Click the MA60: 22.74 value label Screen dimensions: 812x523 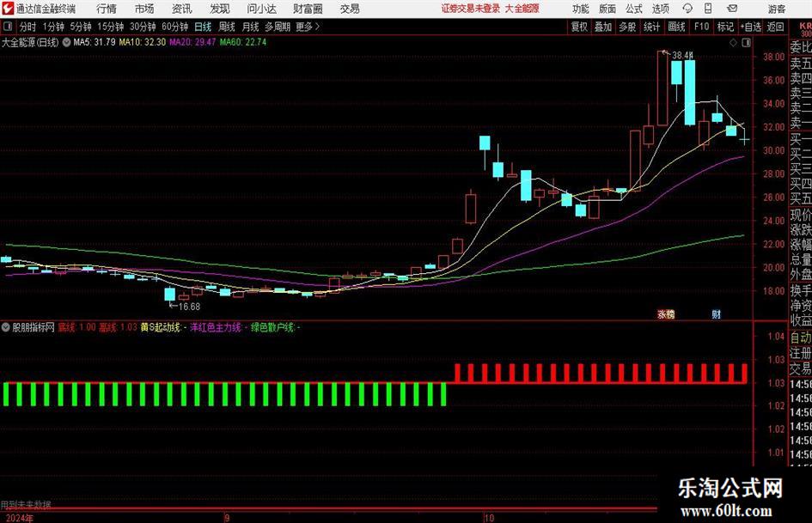click(243, 42)
